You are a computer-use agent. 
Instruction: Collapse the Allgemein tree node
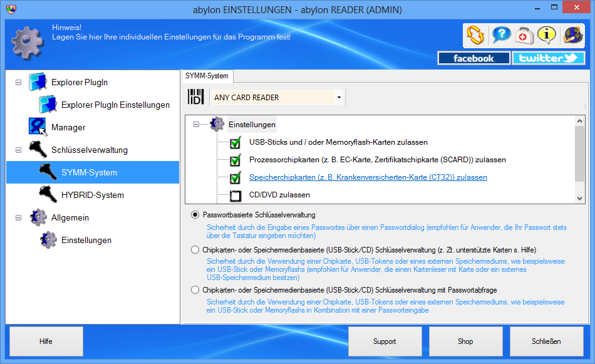18,218
